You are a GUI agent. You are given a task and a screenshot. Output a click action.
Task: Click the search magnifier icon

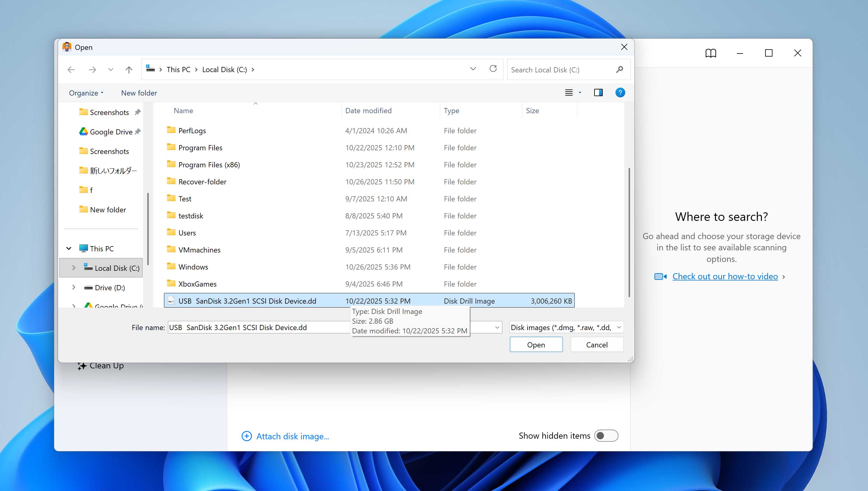619,69
